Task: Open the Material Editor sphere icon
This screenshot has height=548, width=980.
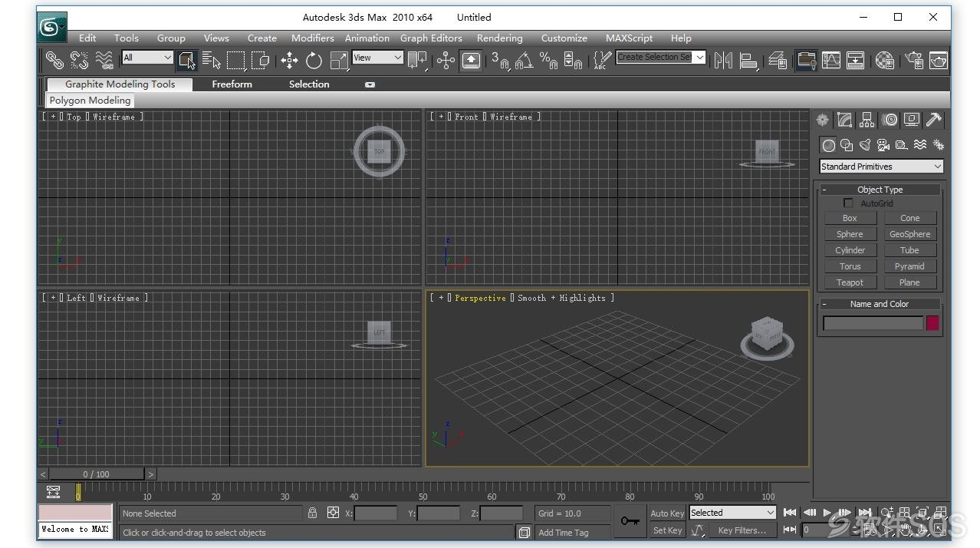Action: point(885,60)
